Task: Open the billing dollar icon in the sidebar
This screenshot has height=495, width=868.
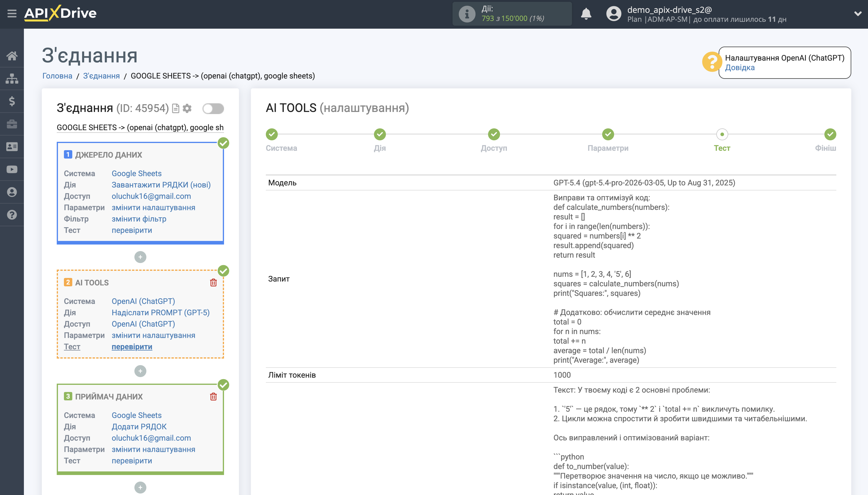Action: point(12,101)
